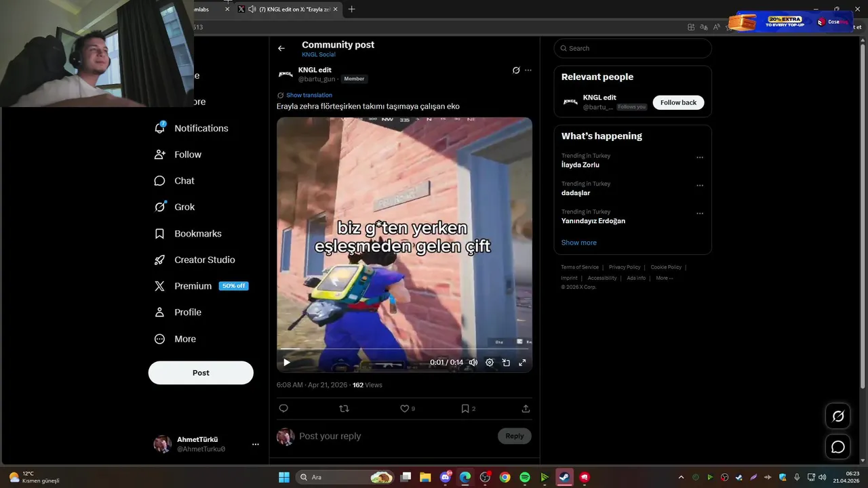868x488 pixels.
Task: Open Premium in the sidebar
Action: pyautogui.click(x=201, y=286)
